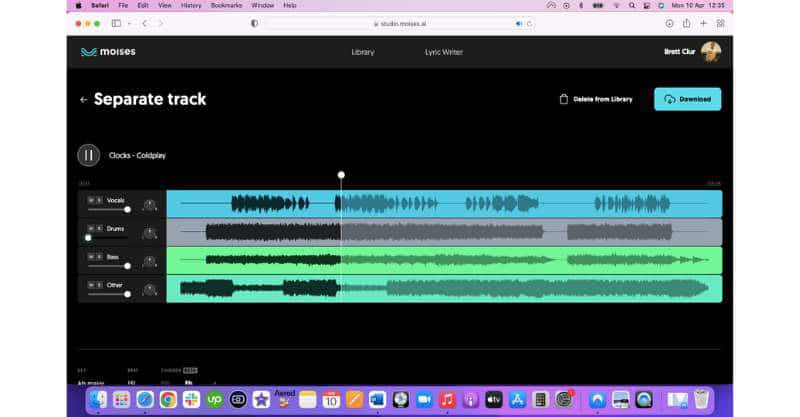
Task: Mute the Vocals track
Action: pyautogui.click(x=91, y=200)
